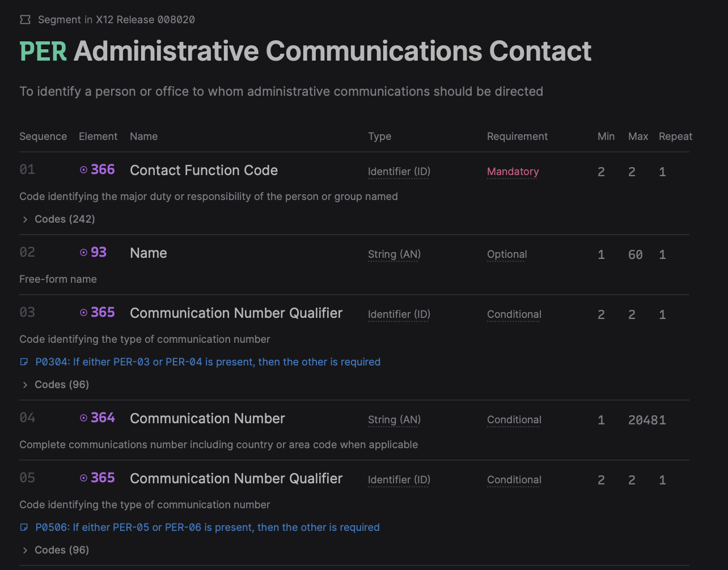Select the P0304 syntax rule text
728x570 pixels.
point(208,361)
